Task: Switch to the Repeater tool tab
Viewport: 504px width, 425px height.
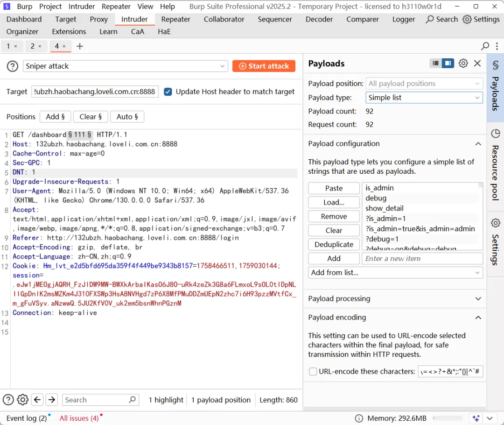Action: 175,19
